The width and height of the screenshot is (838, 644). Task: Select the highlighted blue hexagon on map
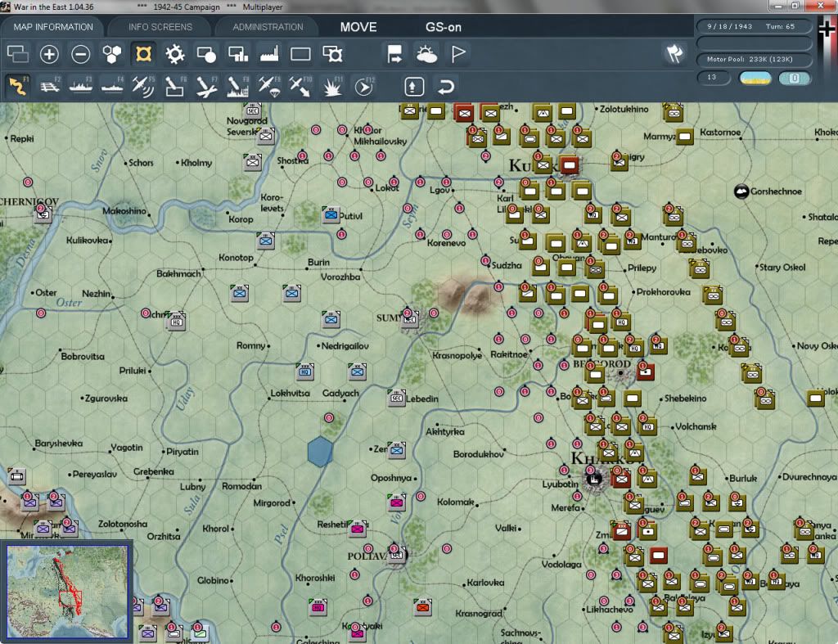pyautogui.click(x=320, y=452)
